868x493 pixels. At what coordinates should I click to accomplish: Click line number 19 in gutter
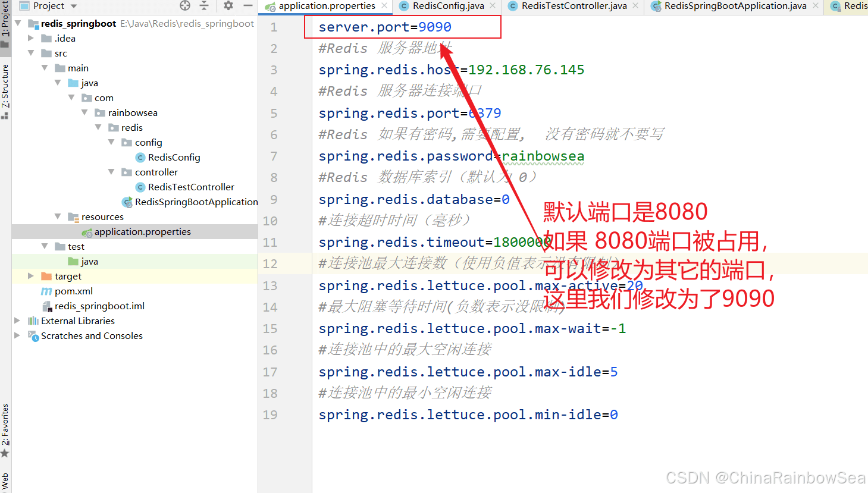coord(270,415)
